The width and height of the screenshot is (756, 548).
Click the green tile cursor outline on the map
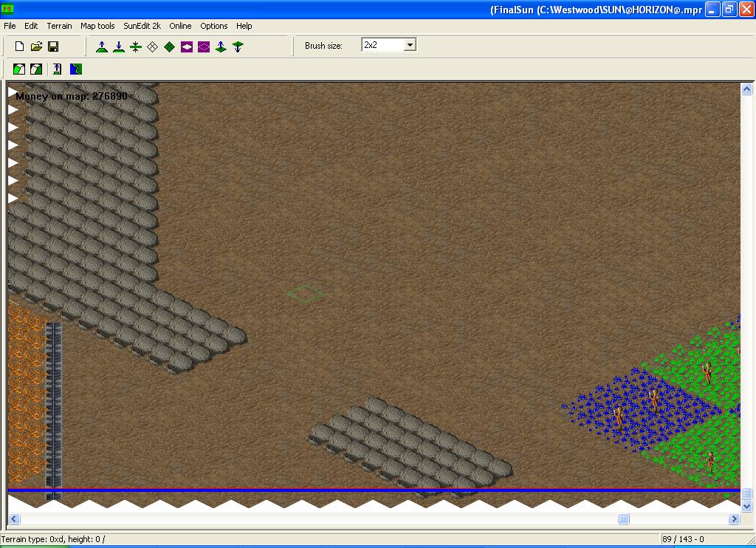[305, 294]
